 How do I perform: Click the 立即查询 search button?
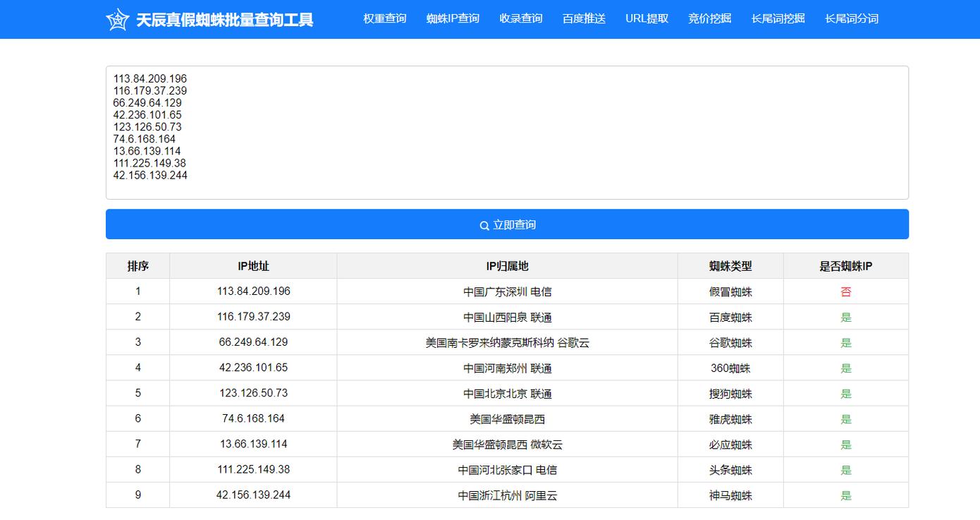[507, 224]
